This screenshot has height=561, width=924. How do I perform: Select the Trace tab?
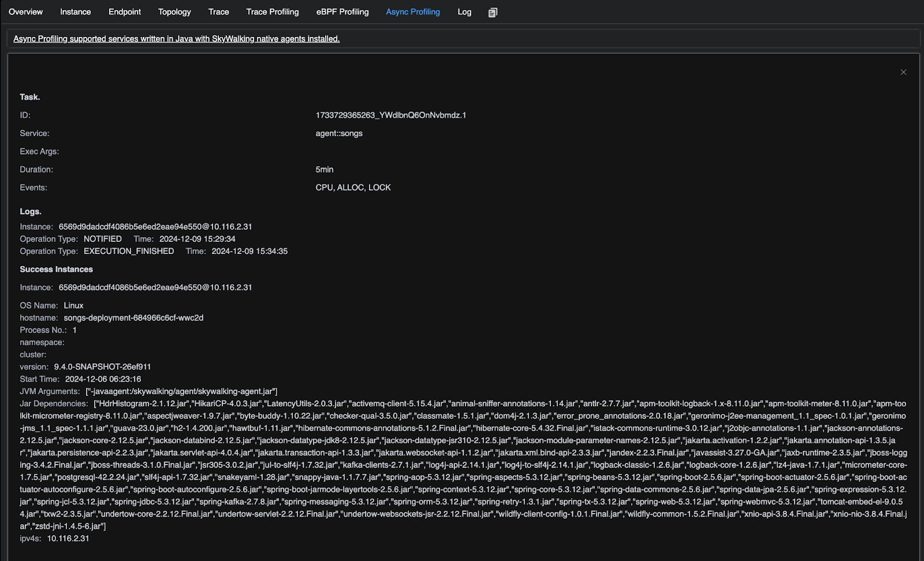[x=219, y=12]
